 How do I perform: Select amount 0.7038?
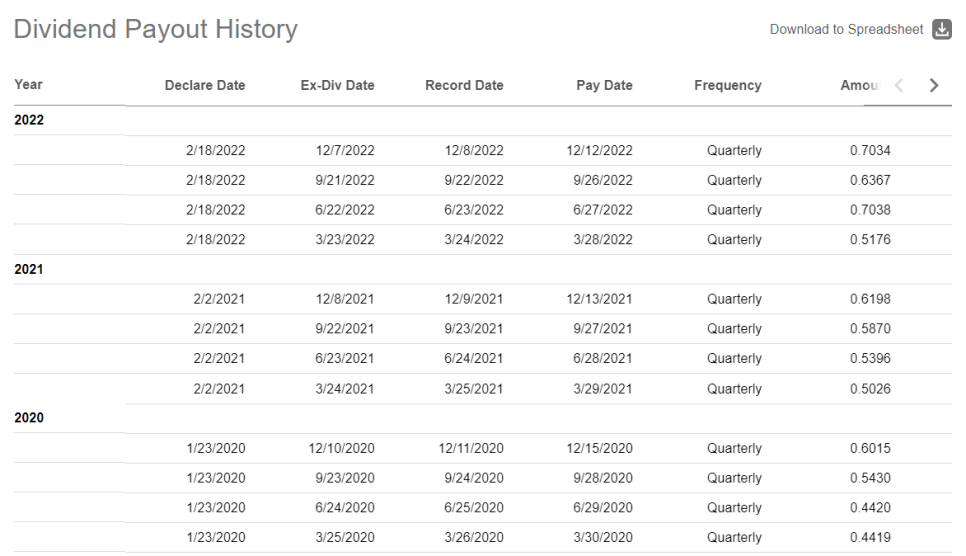[x=870, y=210]
